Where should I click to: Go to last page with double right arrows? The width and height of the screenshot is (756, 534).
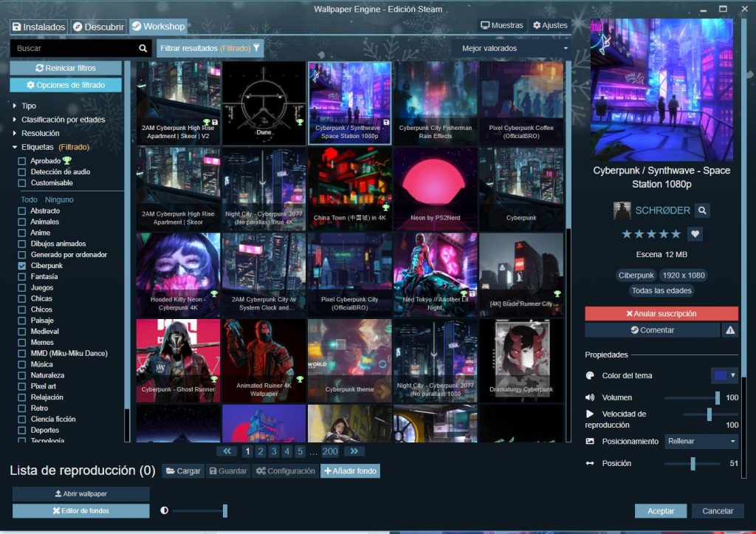click(354, 451)
